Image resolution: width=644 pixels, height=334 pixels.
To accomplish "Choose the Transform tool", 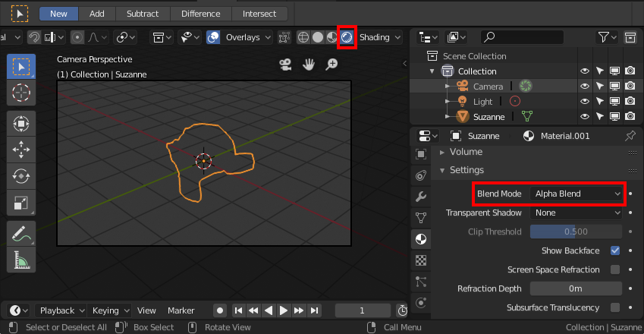I will (x=21, y=124).
